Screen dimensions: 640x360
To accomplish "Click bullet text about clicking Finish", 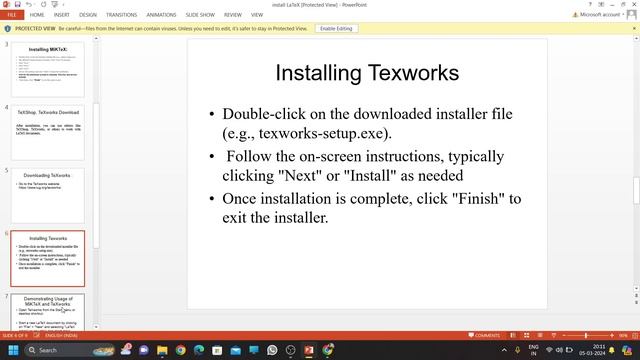I will tap(371, 208).
